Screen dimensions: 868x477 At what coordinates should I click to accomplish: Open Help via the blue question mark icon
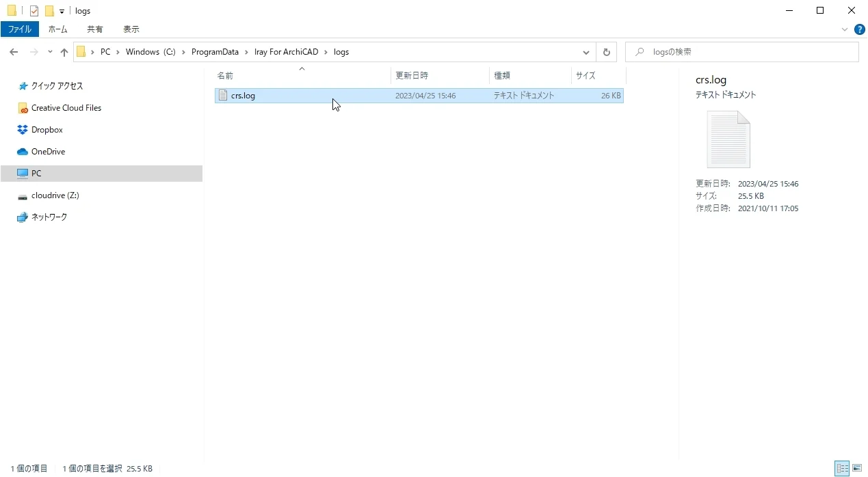coord(860,30)
